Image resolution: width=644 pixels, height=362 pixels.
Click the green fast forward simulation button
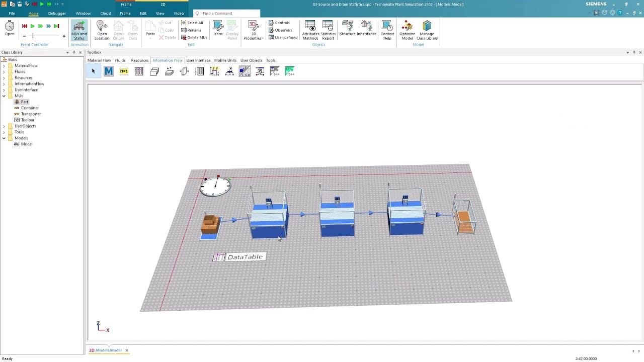pyautogui.click(x=40, y=26)
